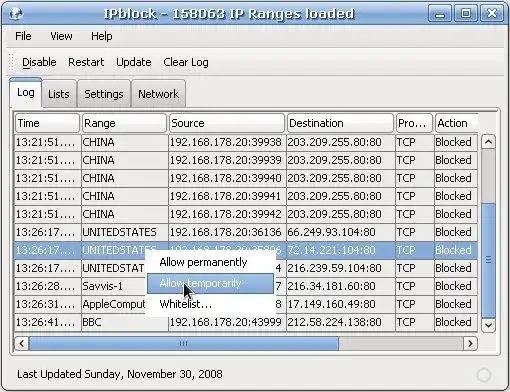Sort by the Destination column header
510x392 pixels.
coord(340,123)
